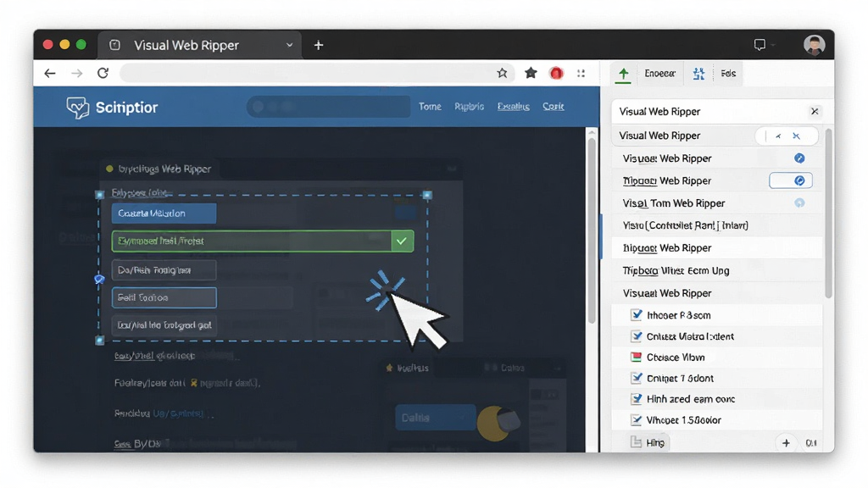Reload the page with the refresh icon

click(103, 73)
